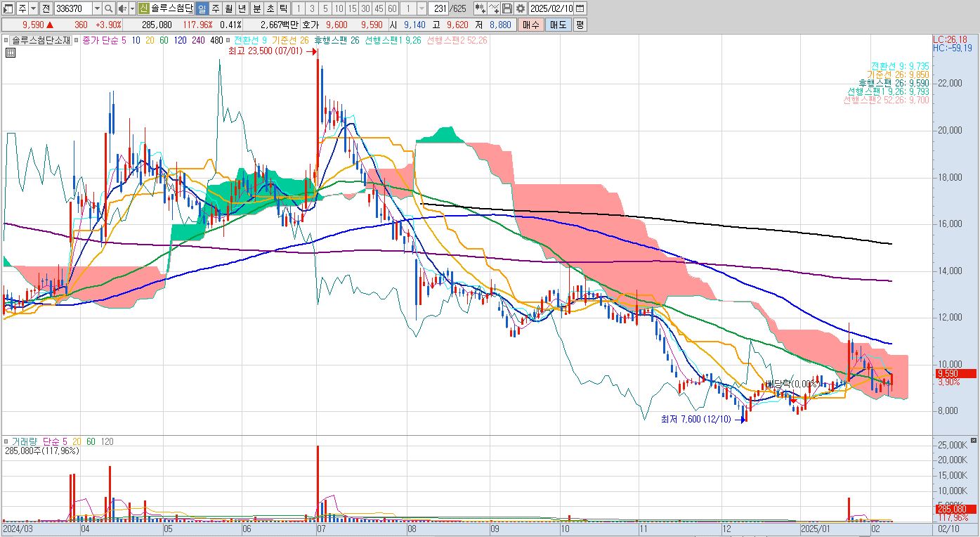Select the minute 분 period toggle
The width and height of the screenshot is (980, 537).
point(257,8)
